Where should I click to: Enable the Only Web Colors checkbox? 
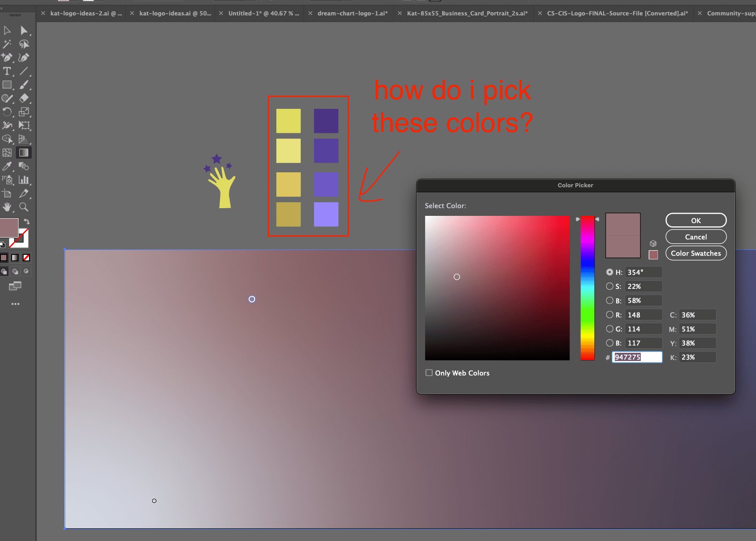(x=429, y=372)
